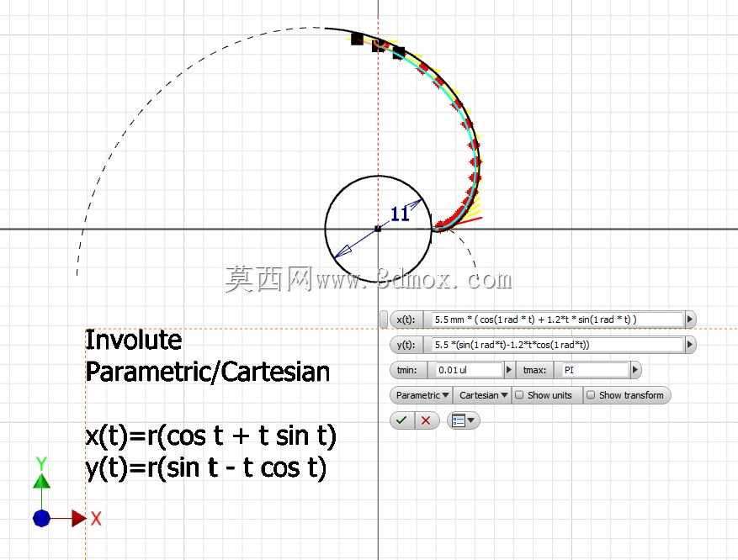Click the green Y axis arrow indicator
Viewport: 738px width, 560px height.
(41, 481)
